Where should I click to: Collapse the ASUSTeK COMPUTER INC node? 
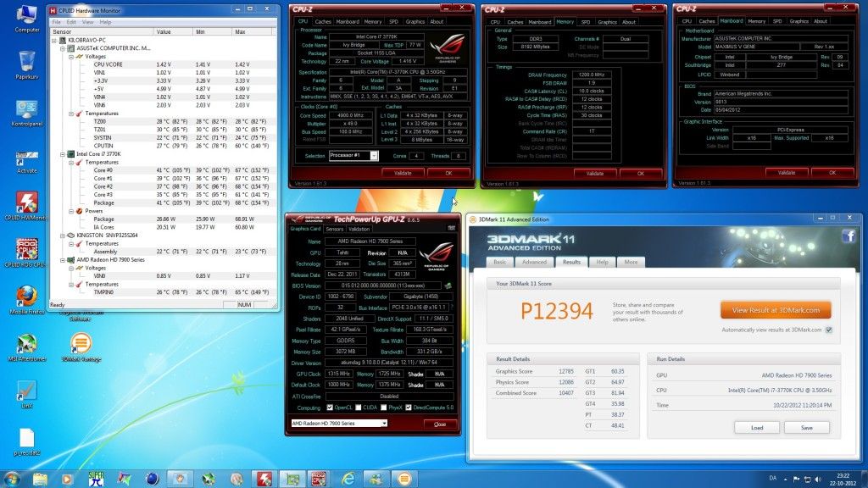[x=63, y=48]
